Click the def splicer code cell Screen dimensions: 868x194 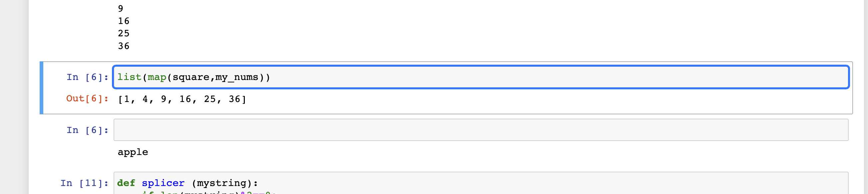pyautogui.click(x=481, y=183)
